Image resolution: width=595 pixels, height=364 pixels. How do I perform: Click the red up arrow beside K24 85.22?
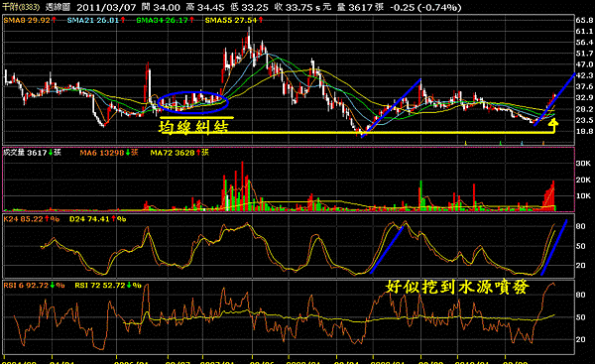[47, 219]
